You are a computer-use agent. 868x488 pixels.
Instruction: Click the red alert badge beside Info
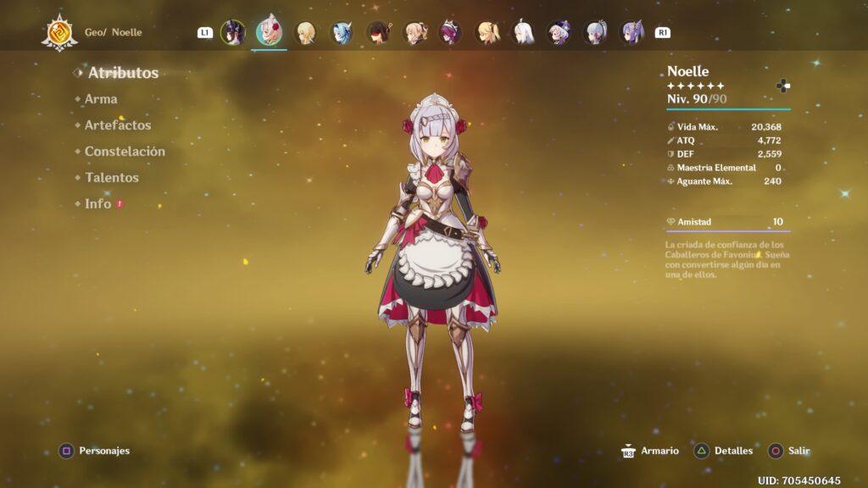pyautogui.click(x=120, y=204)
